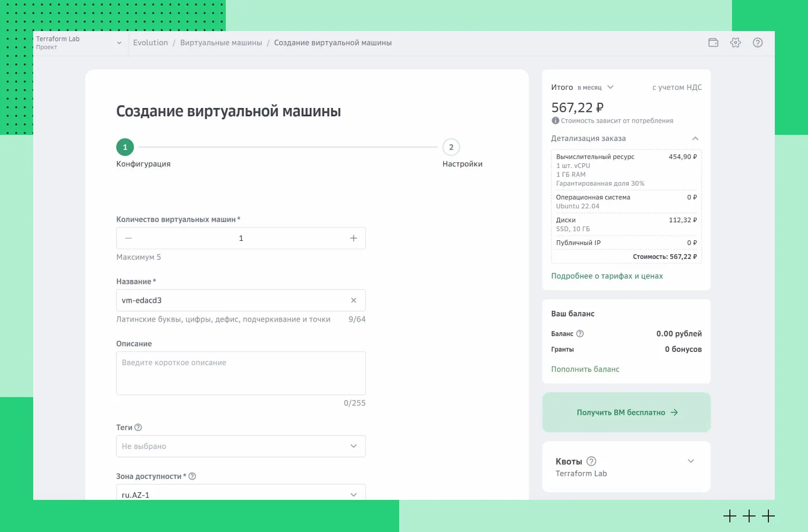Go to Виртуальные машины via breadcrumb
808x532 pixels.
pyautogui.click(x=221, y=42)
